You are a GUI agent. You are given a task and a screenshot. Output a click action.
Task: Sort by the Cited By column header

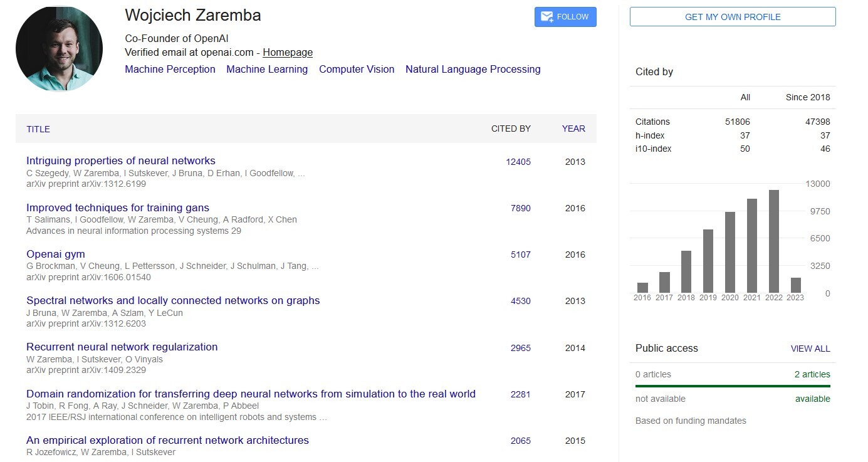click(x=511, y=129)
